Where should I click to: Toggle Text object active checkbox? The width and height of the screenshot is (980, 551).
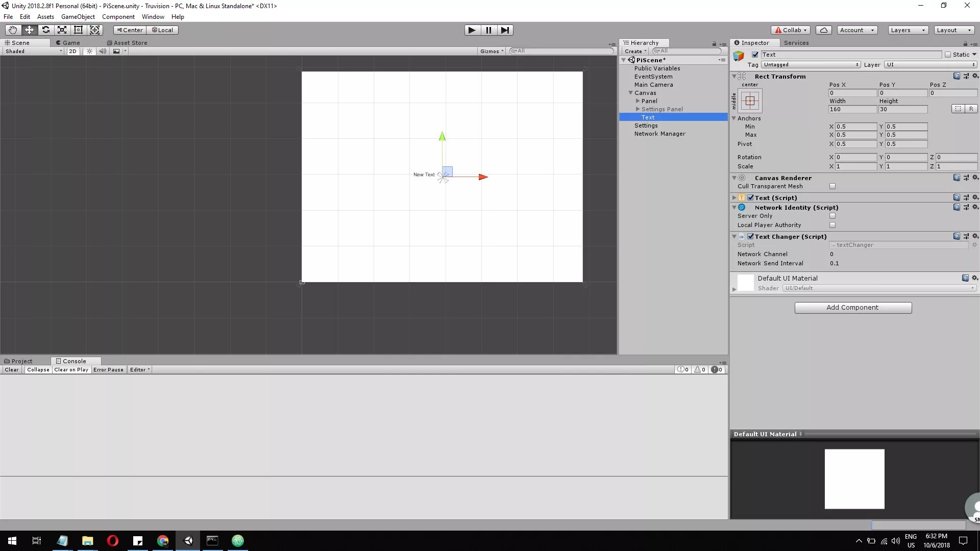tap(755, 55)
